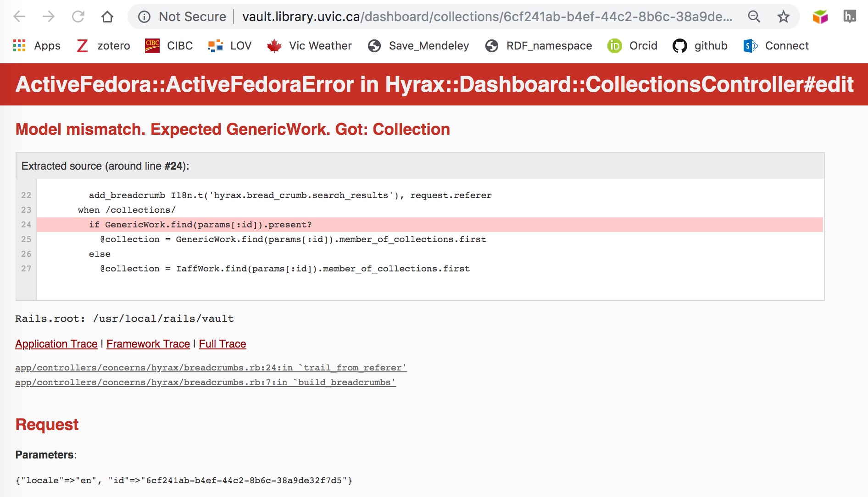The image size is (868, 497).
Task: Click the SharePoint Connect icon
Action: 751,46
